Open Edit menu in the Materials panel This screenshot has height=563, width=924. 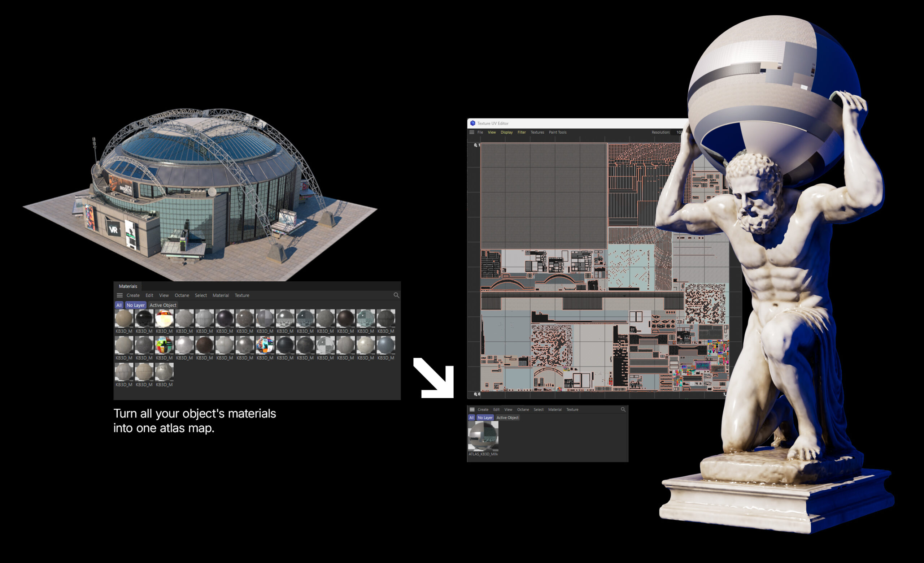click(149, 295)
